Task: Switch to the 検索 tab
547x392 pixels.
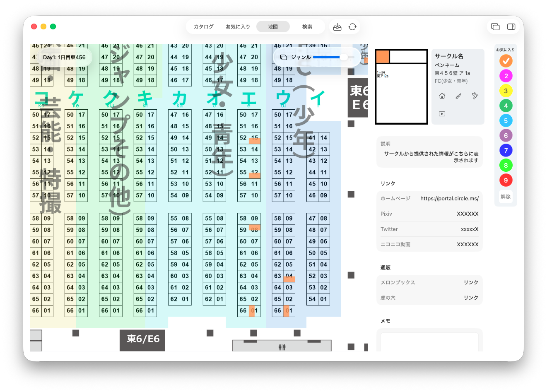Action: (x=307, y=27)
